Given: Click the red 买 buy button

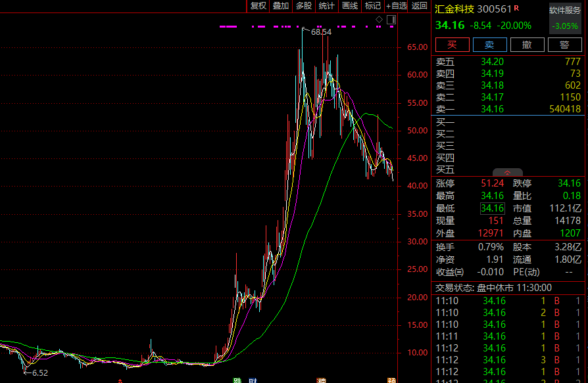Looking at the screenshot, I should coord(453,45).
